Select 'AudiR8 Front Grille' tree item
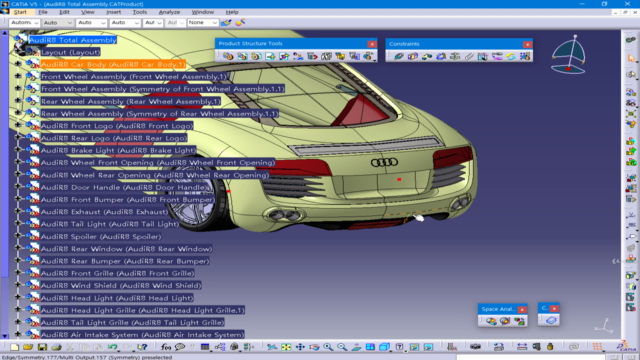The height and width of the screenshot is (360, 640). click(117, 273)
